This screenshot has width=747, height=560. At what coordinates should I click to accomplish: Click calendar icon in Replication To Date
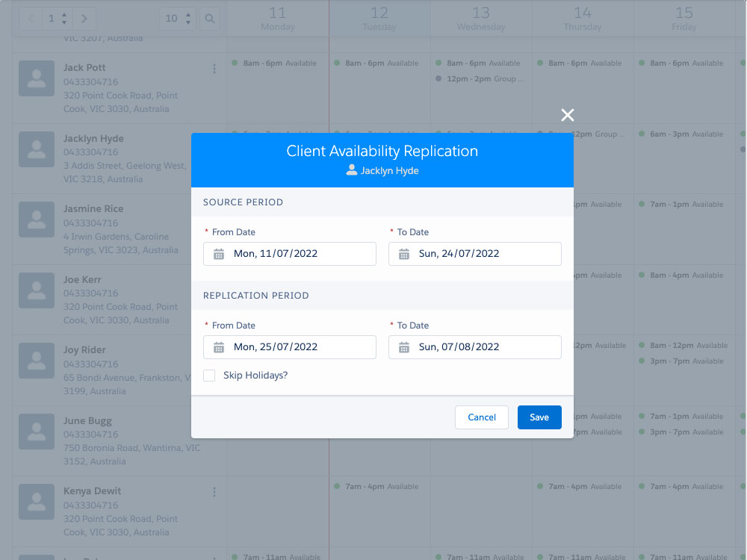404,347
